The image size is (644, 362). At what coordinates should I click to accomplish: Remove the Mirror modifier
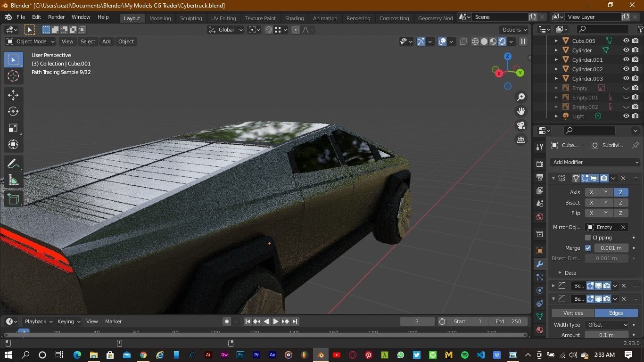point(623,178)
